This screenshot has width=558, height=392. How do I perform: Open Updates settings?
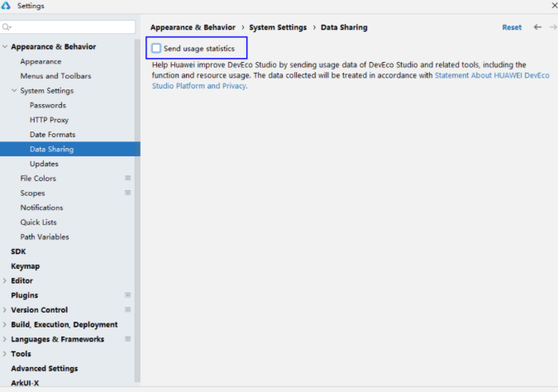(x=44, y=164)
